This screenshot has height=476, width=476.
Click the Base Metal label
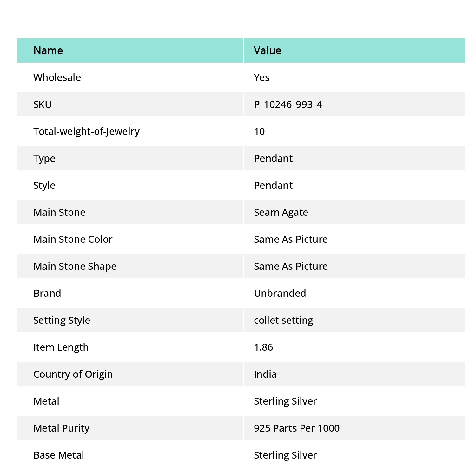click(x=59, y=455)
